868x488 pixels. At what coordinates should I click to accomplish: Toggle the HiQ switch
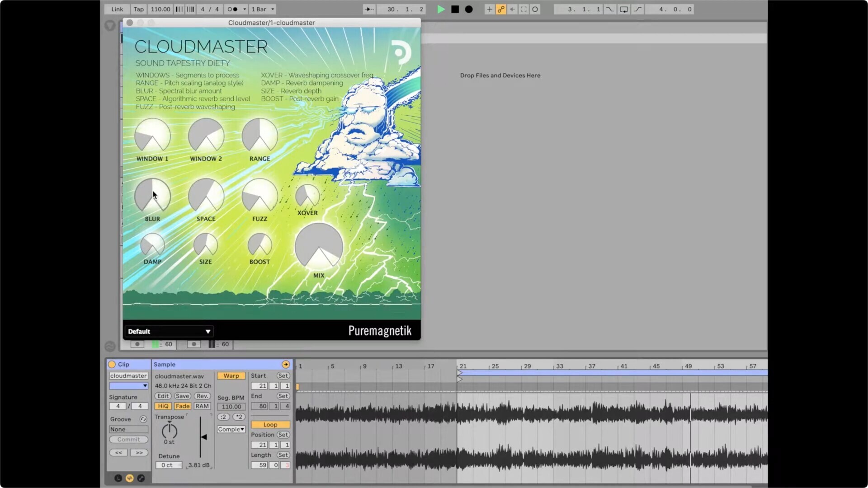(x=163, y=406)
